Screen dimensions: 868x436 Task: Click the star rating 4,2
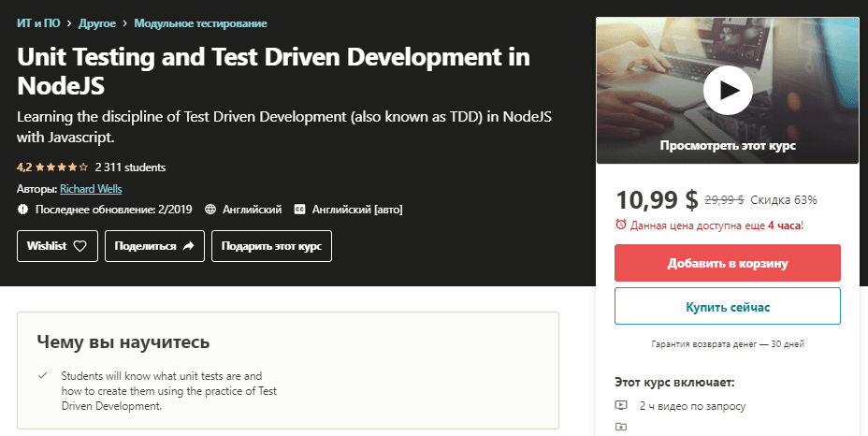point(52,167)
